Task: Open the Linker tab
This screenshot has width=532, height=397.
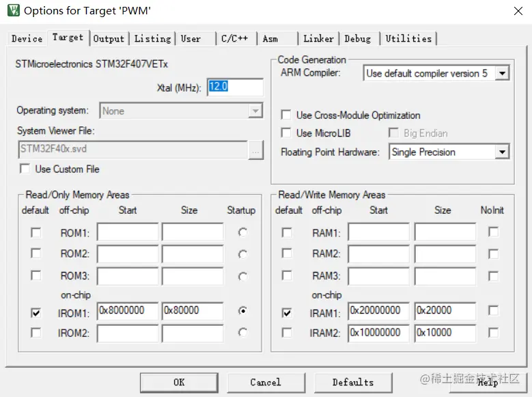Action: (x=318, y=39)
